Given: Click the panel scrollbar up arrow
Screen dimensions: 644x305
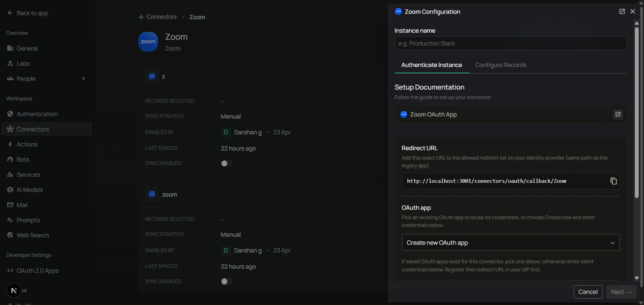Looking at the screenshot, I should pos(636,23).
